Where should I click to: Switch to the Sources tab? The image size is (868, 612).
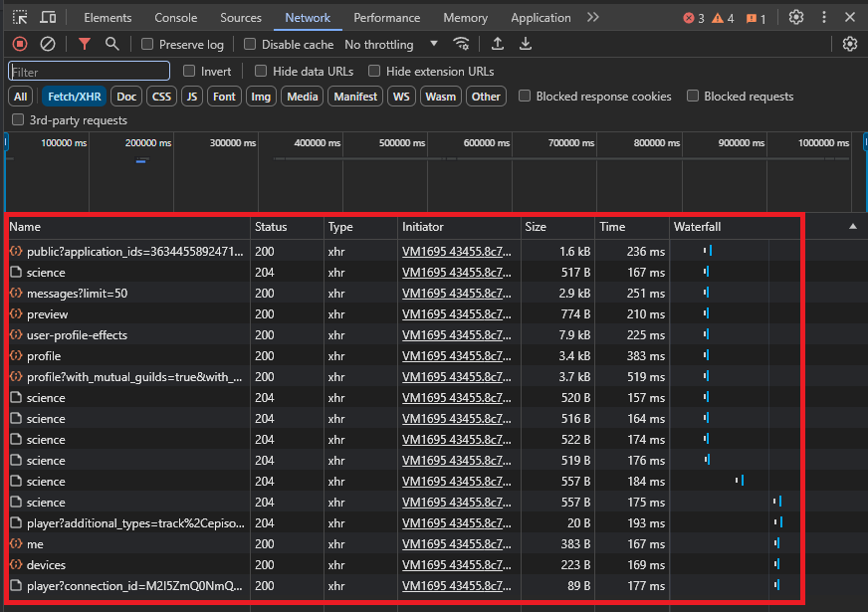pyautogui.click(x=241, y=18)
